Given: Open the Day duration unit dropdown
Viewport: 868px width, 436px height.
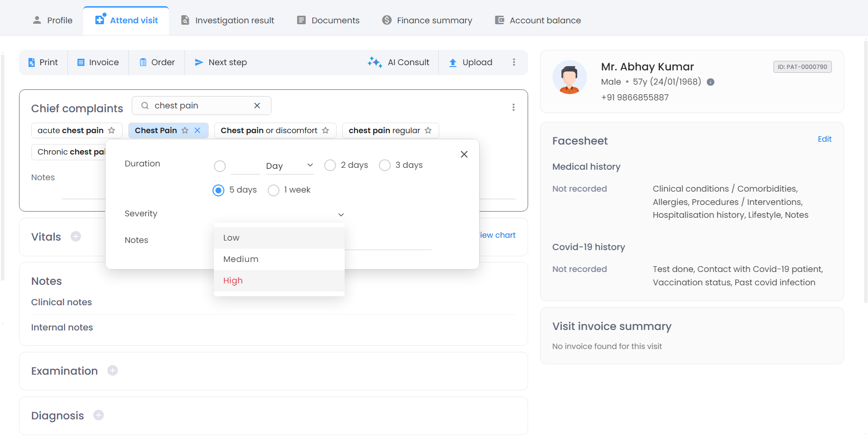Looking at the screenshot, I should (x=289, y=165).
